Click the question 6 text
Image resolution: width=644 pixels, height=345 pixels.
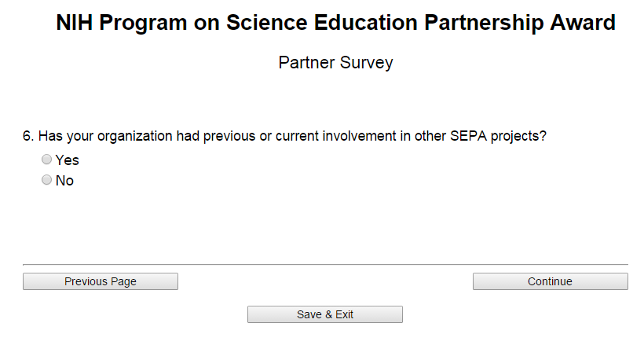(x=284, y=136)
